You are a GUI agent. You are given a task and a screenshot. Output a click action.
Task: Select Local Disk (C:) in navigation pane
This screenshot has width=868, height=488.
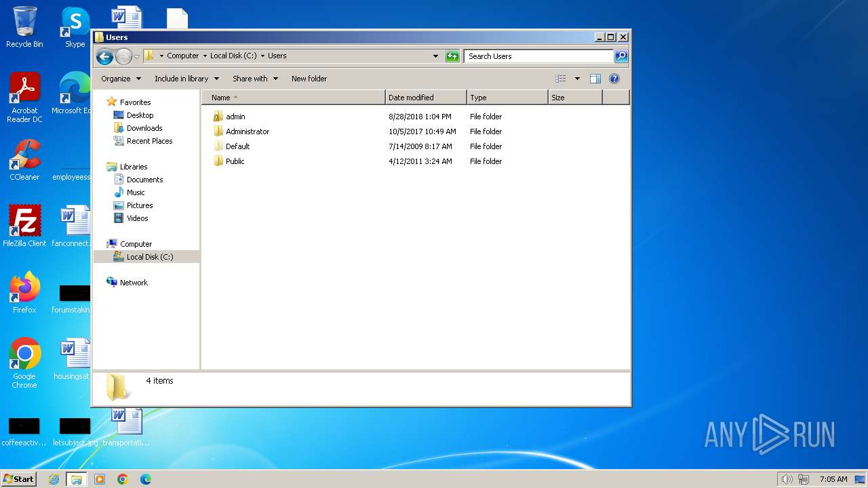tap(146, 257)
